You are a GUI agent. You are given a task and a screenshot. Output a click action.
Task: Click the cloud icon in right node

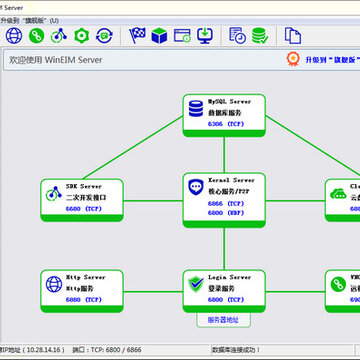click(x=338, y=193)
